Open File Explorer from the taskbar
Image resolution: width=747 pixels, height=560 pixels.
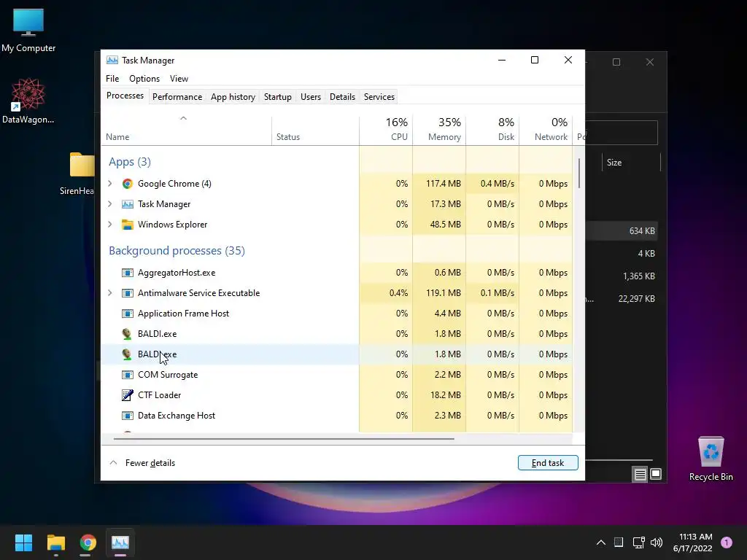[55, 542]
